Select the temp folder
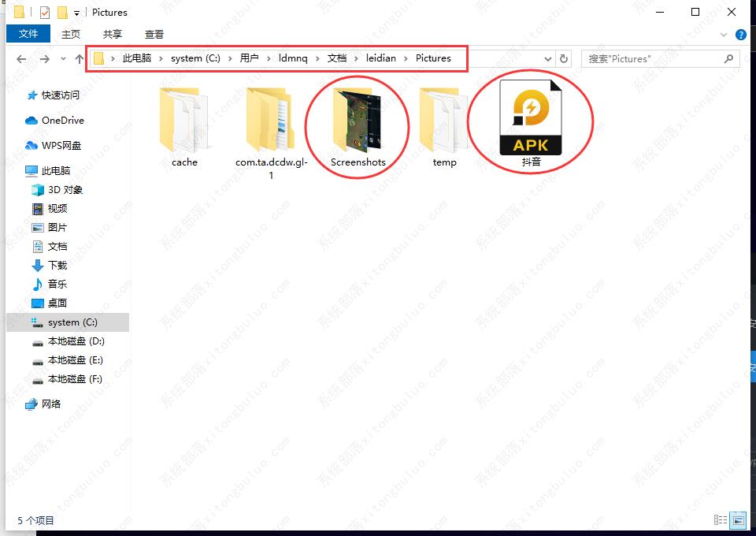Viewport: 756px width, 536px height. point(444,128)
